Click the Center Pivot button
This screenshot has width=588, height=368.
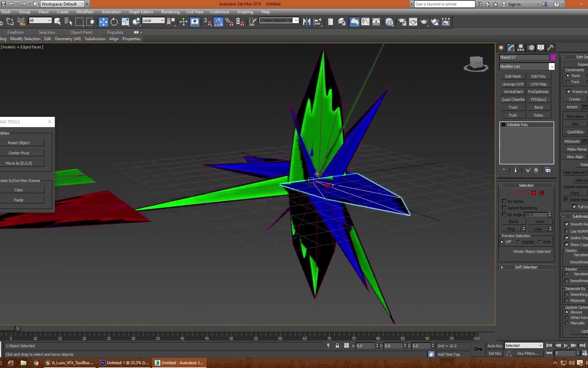coord(18,153)
